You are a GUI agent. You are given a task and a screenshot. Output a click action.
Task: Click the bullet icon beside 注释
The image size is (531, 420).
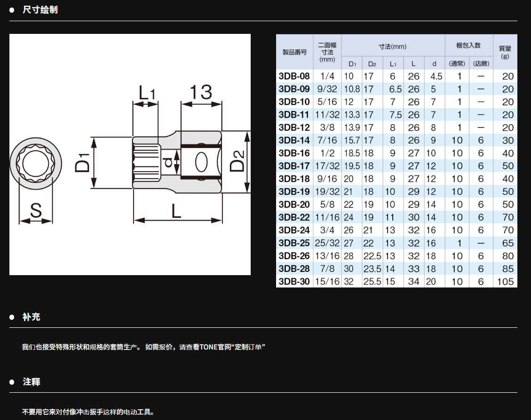point(12,382)
